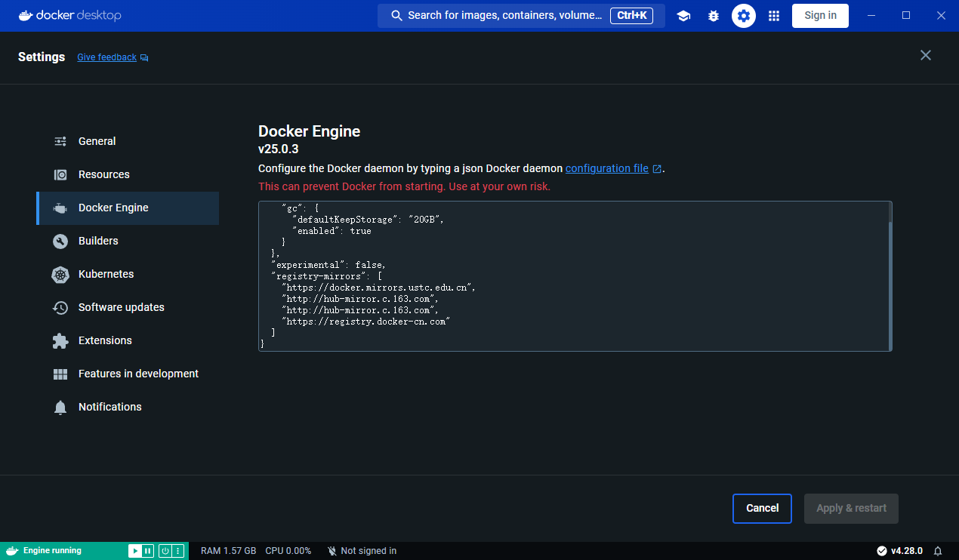This screenshot has width=959, height=560.
Task: Open the Notifications settings section
Action: pyautogui.click(x=128, y=407)
